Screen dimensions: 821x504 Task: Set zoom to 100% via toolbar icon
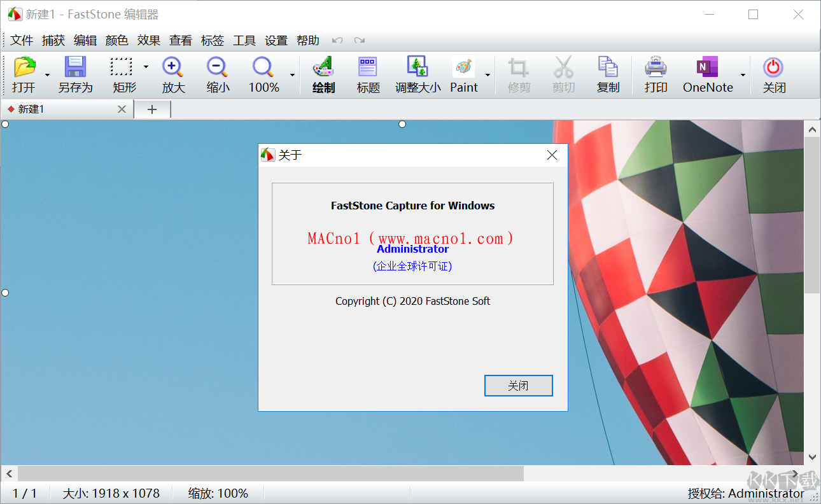pyautogui.click(x=263, y=67)
